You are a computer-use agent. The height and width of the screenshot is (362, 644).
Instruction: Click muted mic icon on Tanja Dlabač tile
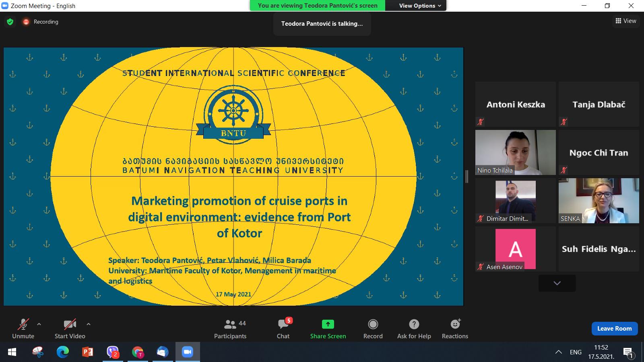click(563, 121)
